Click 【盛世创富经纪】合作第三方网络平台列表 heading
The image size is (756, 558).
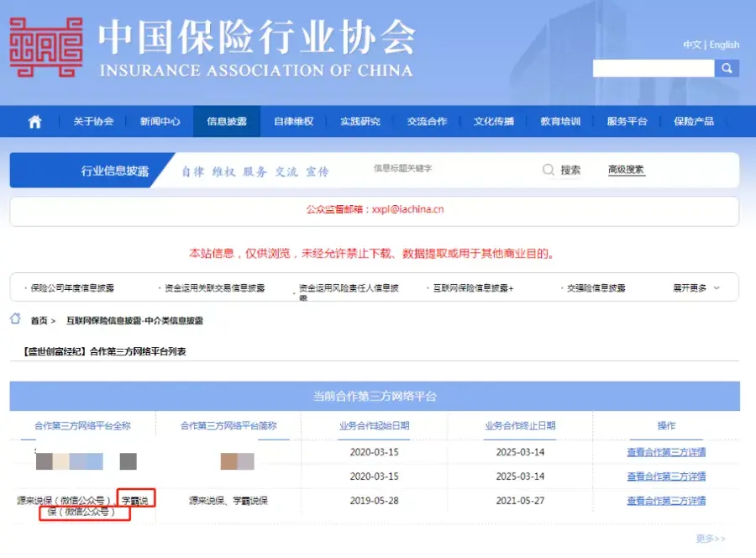pos(104,351)
